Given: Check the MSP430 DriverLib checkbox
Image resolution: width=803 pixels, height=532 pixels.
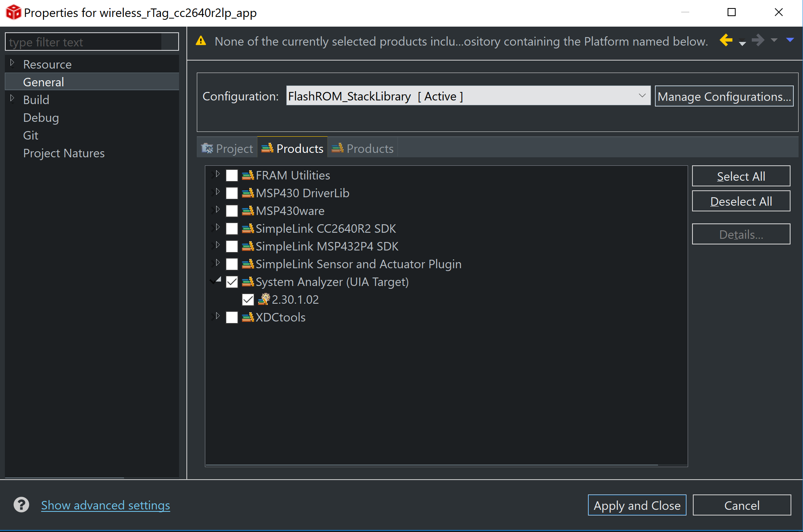Looking at the screenshot, I should pyautogui.click(x=232, y=193).
